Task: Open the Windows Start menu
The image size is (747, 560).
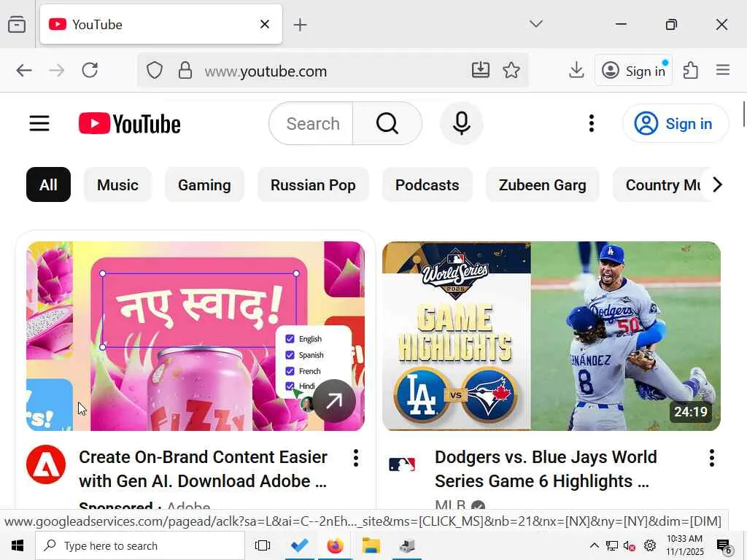Action: click(x=18, y=545)
